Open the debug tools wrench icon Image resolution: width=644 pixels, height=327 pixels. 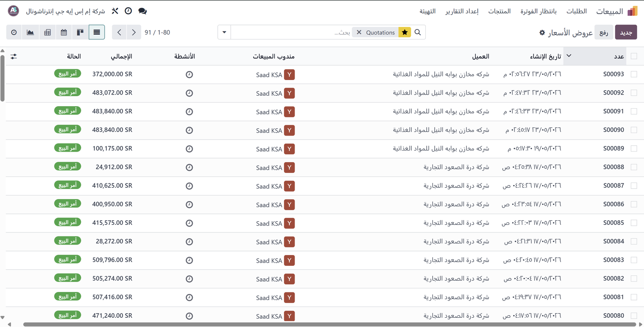coord(115,11)
